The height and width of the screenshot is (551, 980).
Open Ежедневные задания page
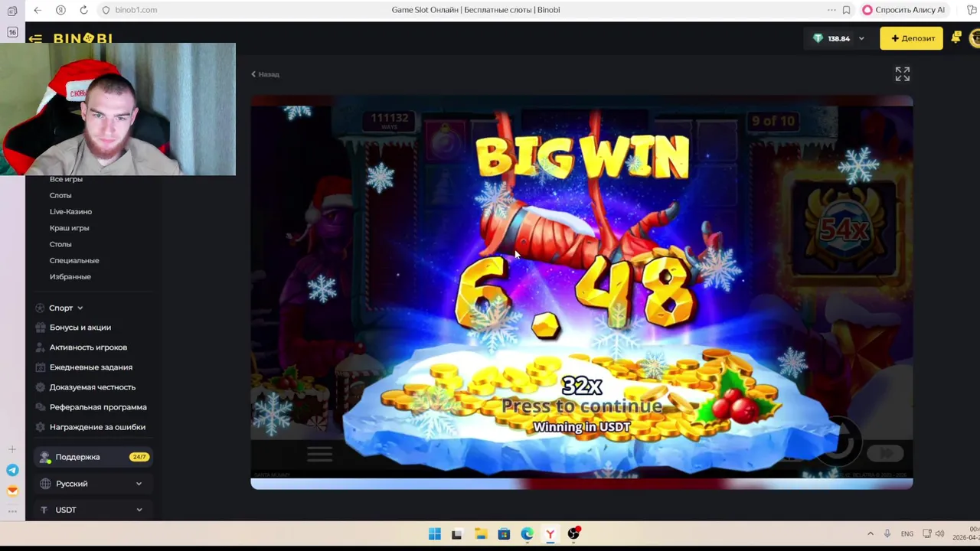pyautogui.click(x=90, y=367)
